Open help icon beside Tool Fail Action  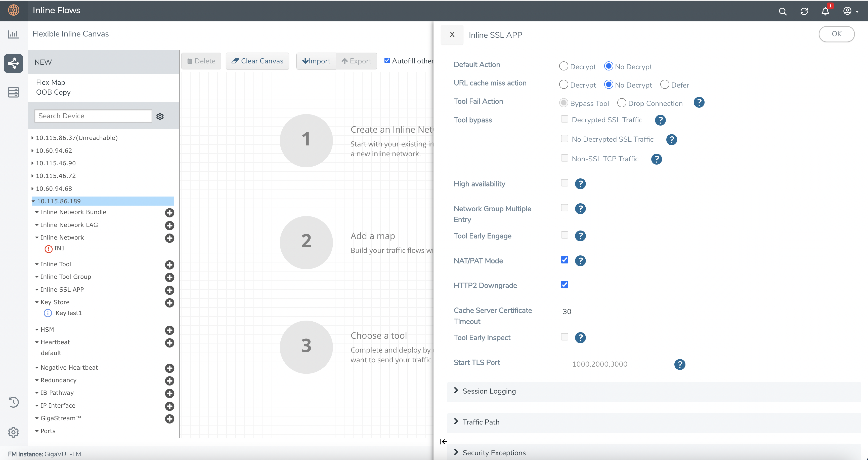(x=699, y=102)
